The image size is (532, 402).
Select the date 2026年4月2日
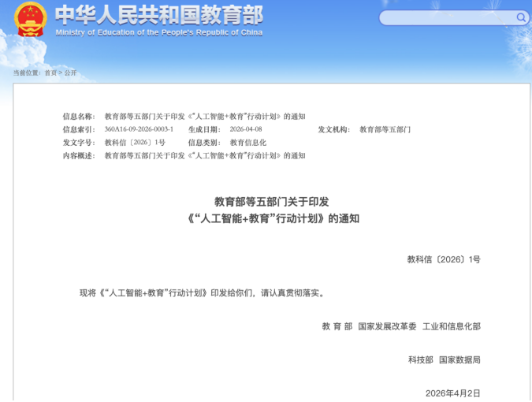(453, 393)
